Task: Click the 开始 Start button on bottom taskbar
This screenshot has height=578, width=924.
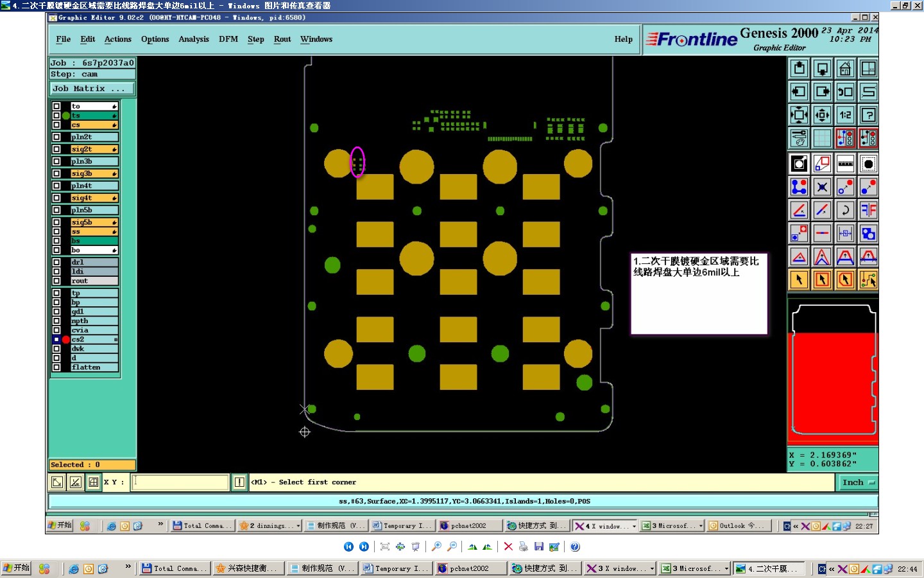Action: tap(16, 568)
